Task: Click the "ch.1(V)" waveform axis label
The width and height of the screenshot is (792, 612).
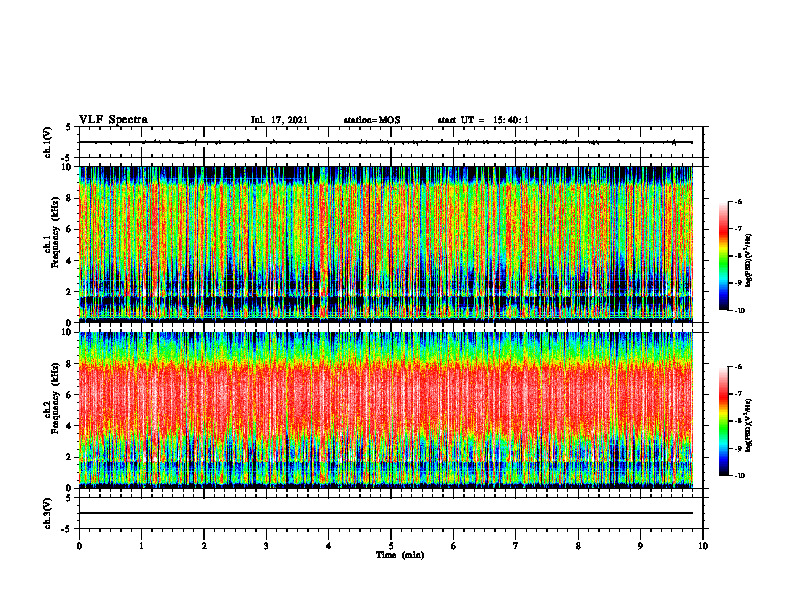Action: click(x=48, y=142)
